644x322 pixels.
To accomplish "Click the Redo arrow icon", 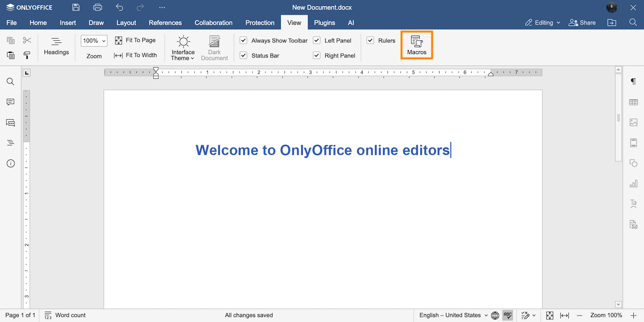I will click(x=140, y=8).
